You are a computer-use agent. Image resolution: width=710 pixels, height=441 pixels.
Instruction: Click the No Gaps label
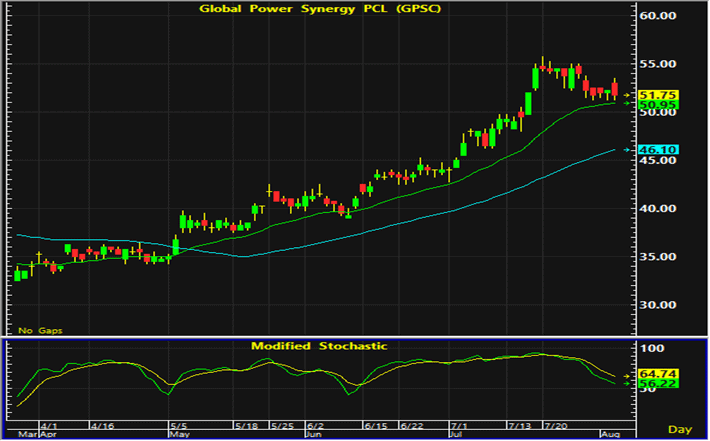point(40,331)
